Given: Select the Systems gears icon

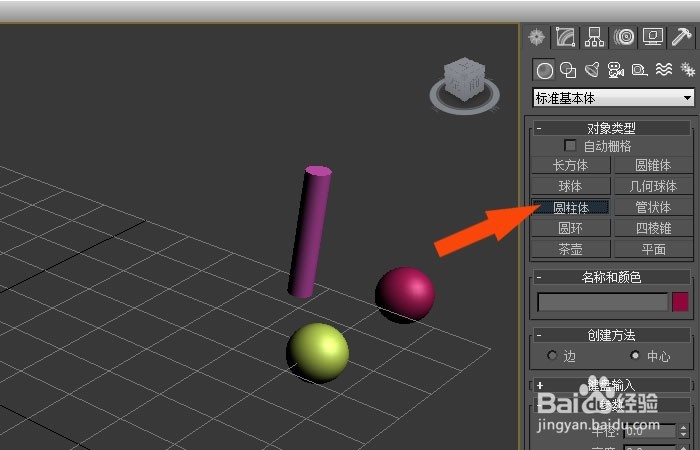Looking at the screenshot, I should click(x=688, y=70).
